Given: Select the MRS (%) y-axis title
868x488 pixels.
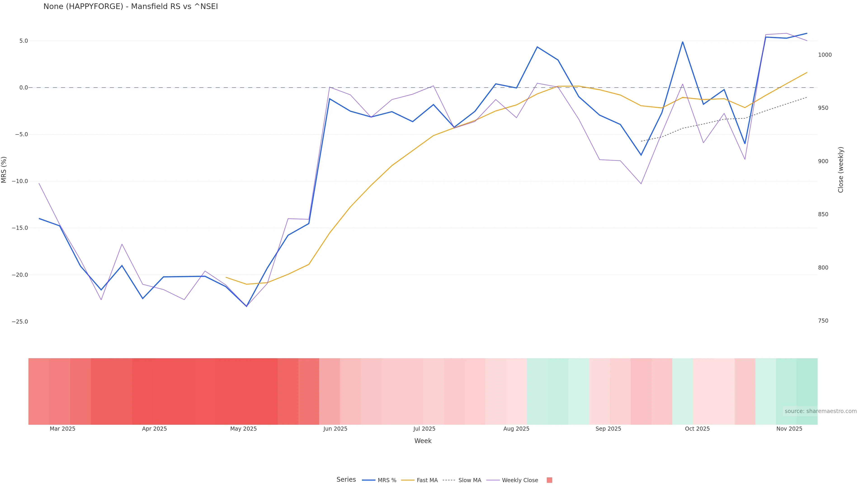Looking at the screenshot, I should pos(4,169).
